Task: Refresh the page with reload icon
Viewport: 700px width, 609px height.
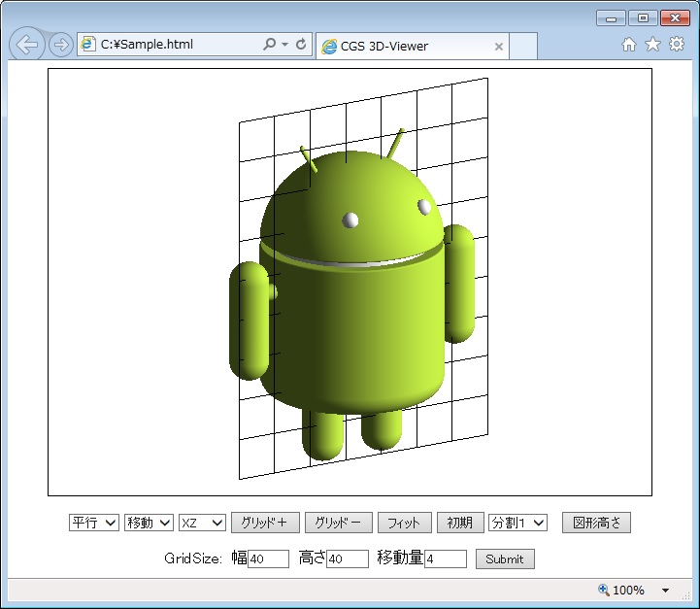Action: 301,44
